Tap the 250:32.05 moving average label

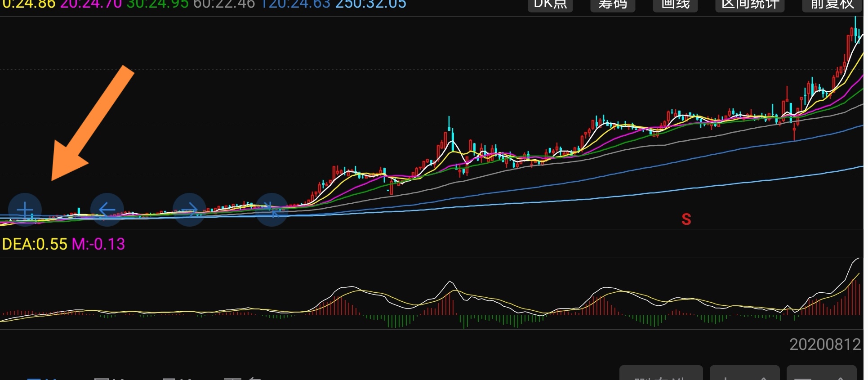click(x=371, y=4)
